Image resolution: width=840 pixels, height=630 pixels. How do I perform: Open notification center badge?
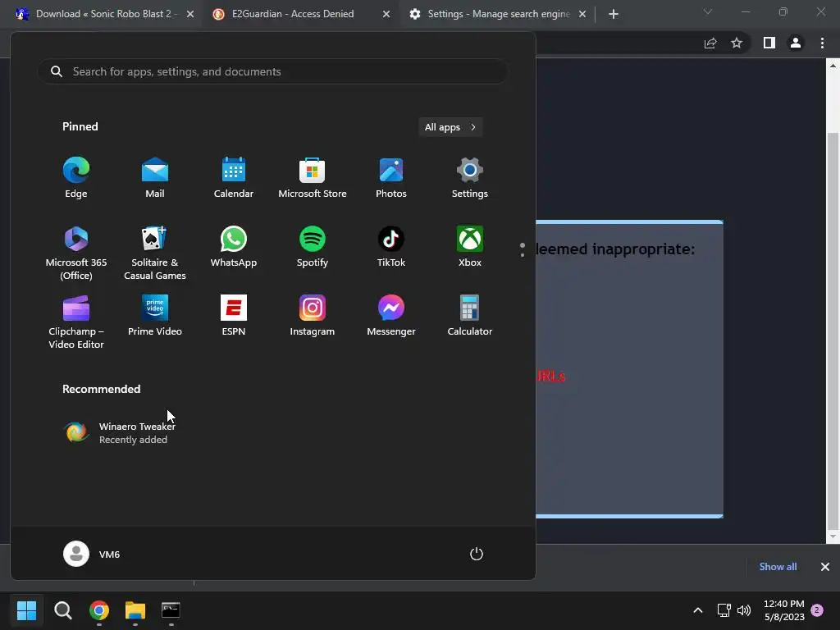(817, 610)
